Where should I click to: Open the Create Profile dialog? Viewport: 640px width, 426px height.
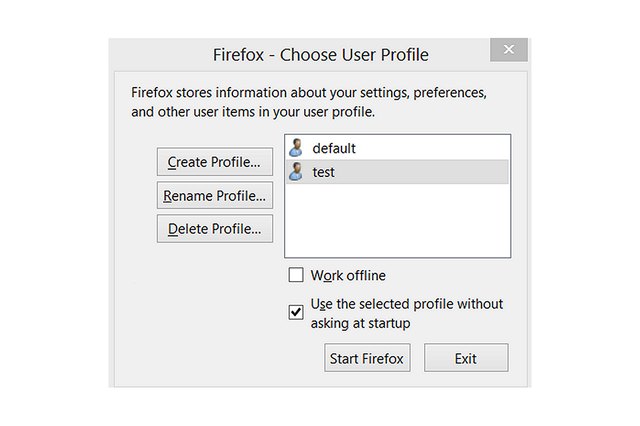pyautogui.click(x=214, y=161)
